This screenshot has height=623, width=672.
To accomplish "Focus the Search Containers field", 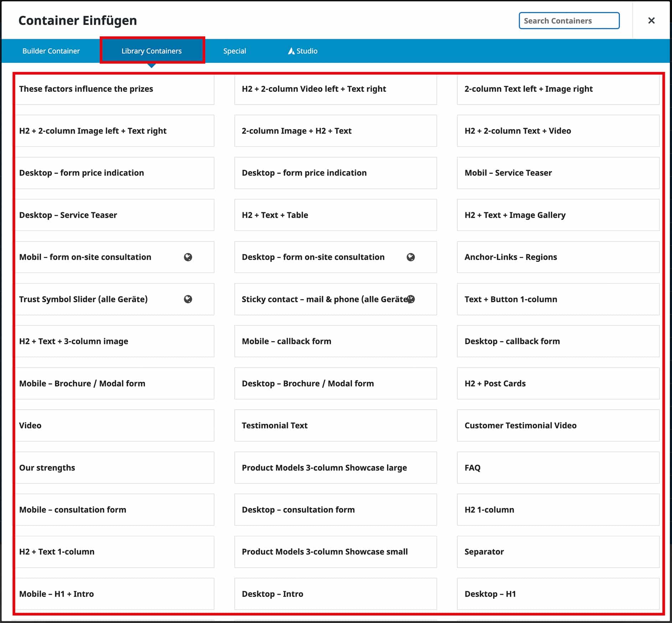I will (569, 21).
